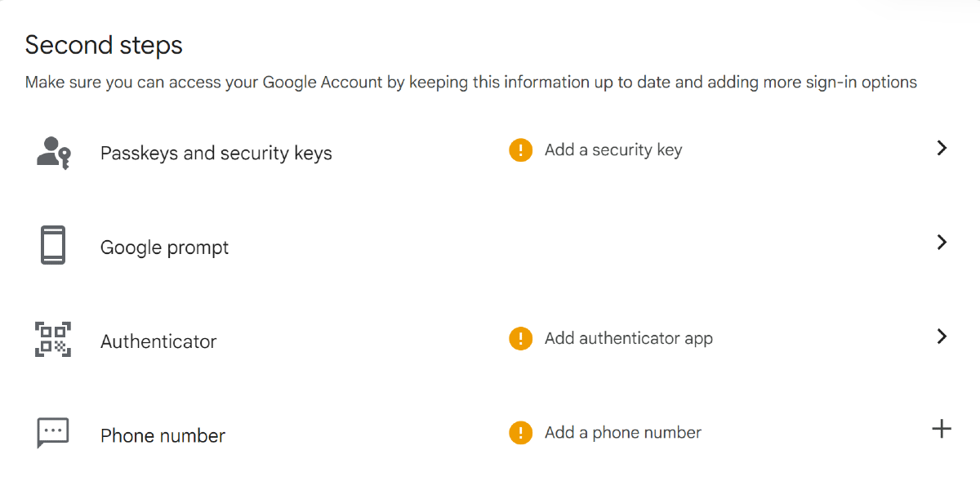Click the warning icon beside Add a security key
Image resolution: width=980 pixels, height=477 pixels.
pyautogui.click(x=520, y=150)
